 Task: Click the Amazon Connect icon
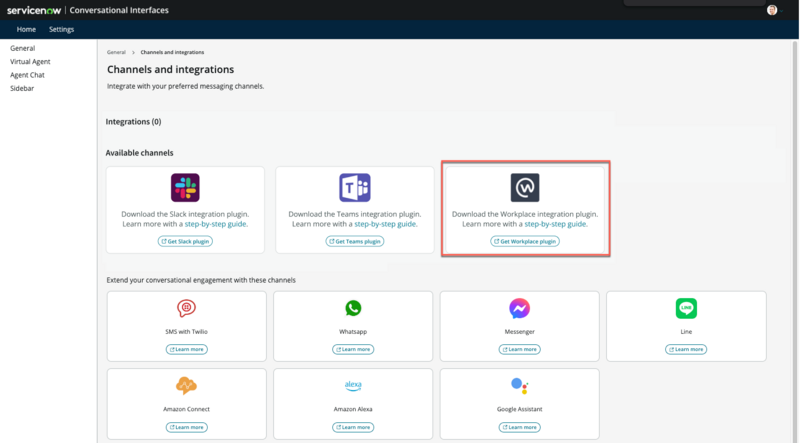pyautogui.click(x=186, y=385)
